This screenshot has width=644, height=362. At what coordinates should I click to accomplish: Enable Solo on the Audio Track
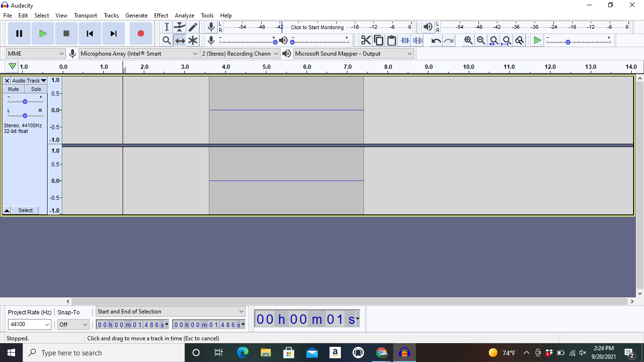click(36, 89)
